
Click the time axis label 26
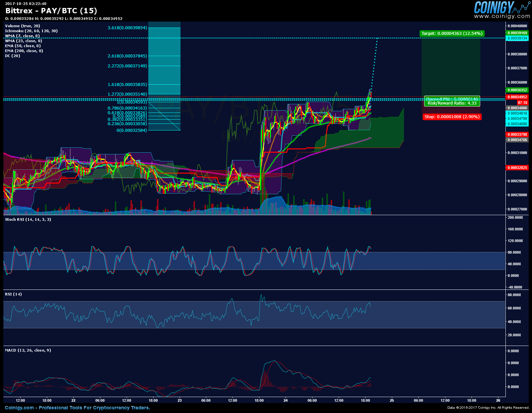pos(498,400)
